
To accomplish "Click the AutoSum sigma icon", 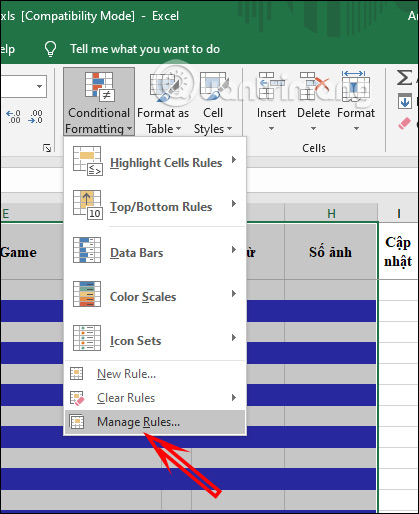I will click(x=405, y=77).
